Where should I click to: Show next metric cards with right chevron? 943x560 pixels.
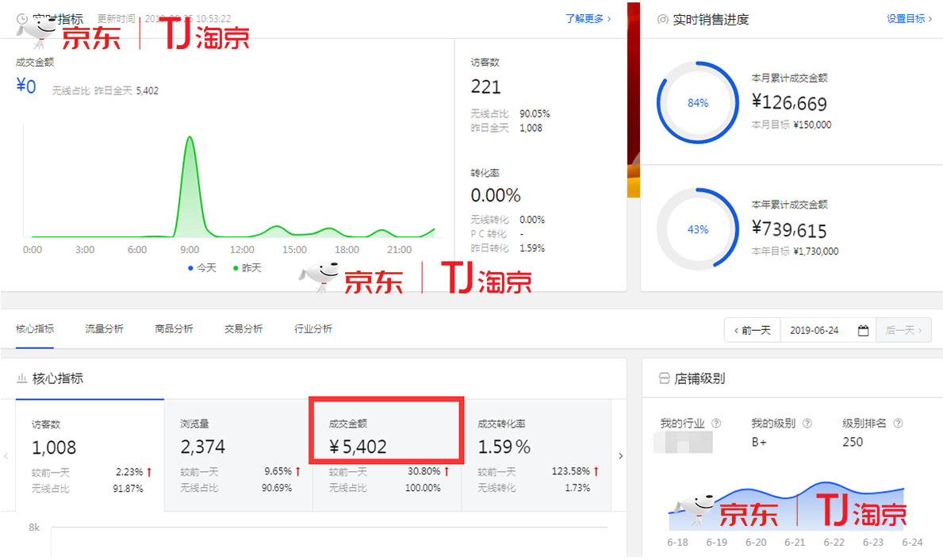[621, 456]
